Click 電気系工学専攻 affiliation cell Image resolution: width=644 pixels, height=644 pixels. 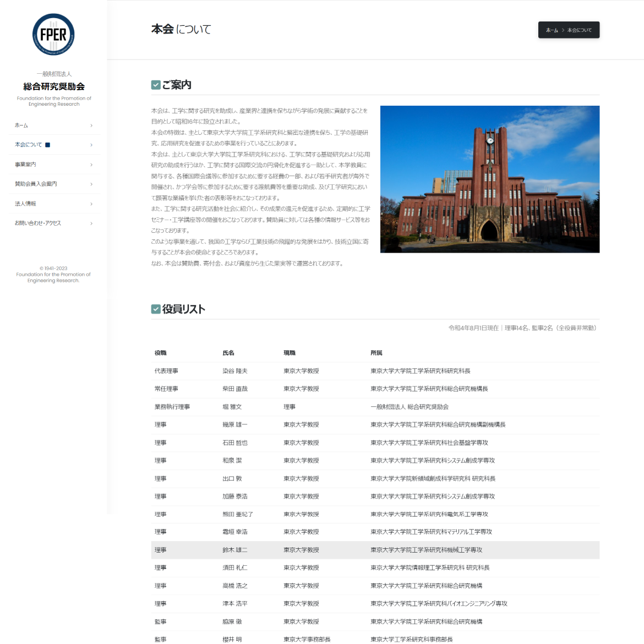pyautogui.click(x=429, y=514)
